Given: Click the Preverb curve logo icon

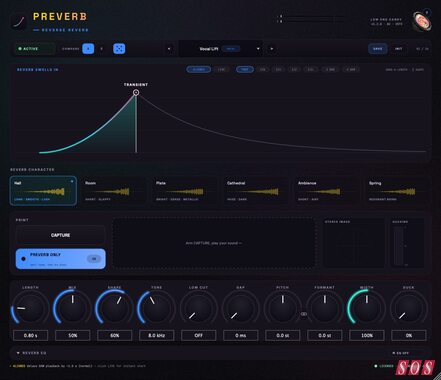Looking at the screenshot, I should pyautogui.click(x=19, y=22).
